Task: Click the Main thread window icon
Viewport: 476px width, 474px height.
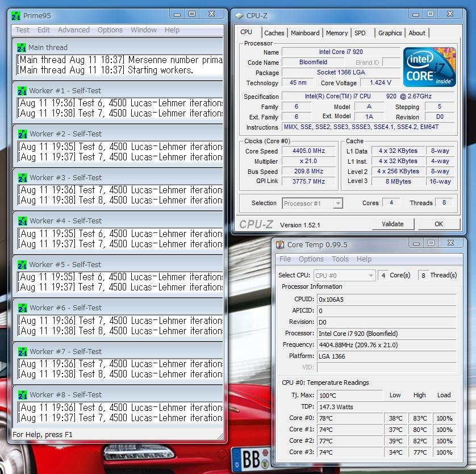Action: tap(22, 48)
